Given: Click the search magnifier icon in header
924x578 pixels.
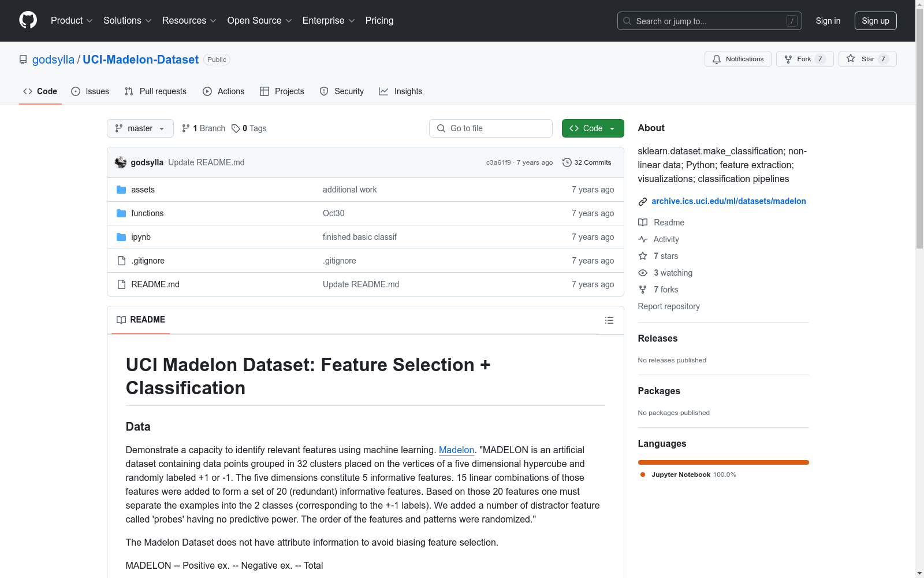Looking at the screenshot, I should [x=627, y=21].
